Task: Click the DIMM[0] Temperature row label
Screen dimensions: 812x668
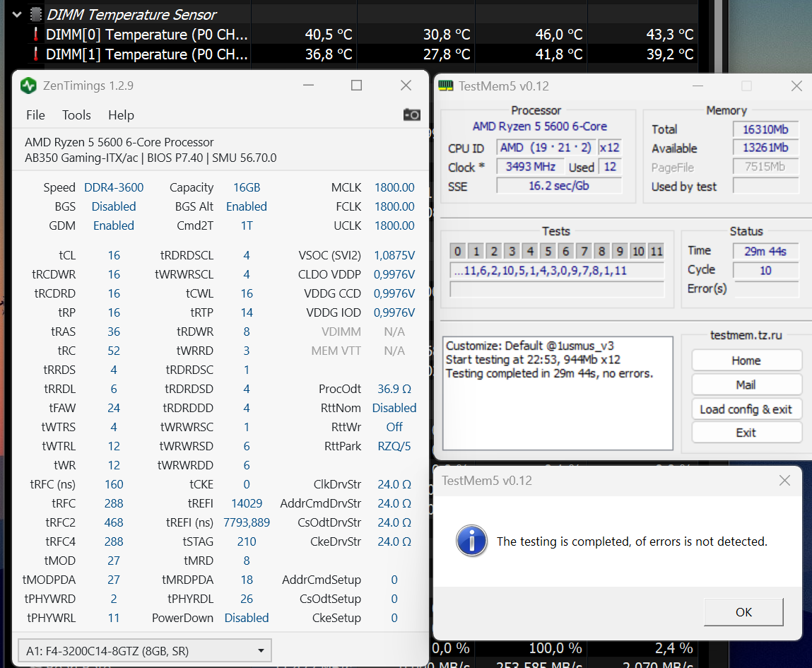Action: coord(146,35)
